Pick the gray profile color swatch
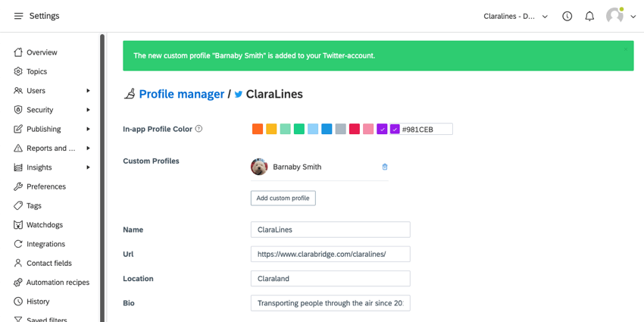Screen dimensions: 644x322 click(x=340, y=129)
